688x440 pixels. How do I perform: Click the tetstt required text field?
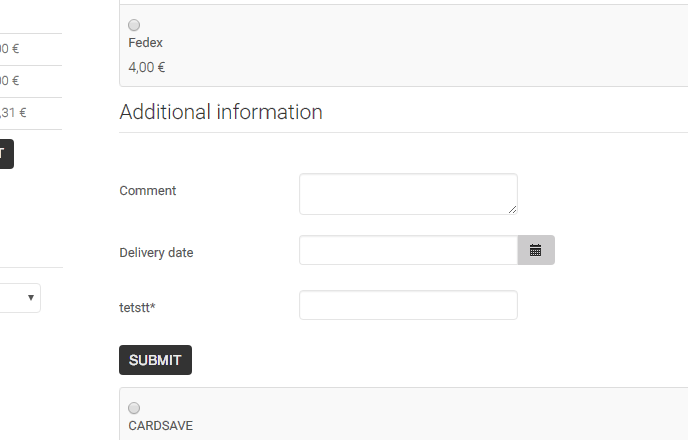[408, 305]
